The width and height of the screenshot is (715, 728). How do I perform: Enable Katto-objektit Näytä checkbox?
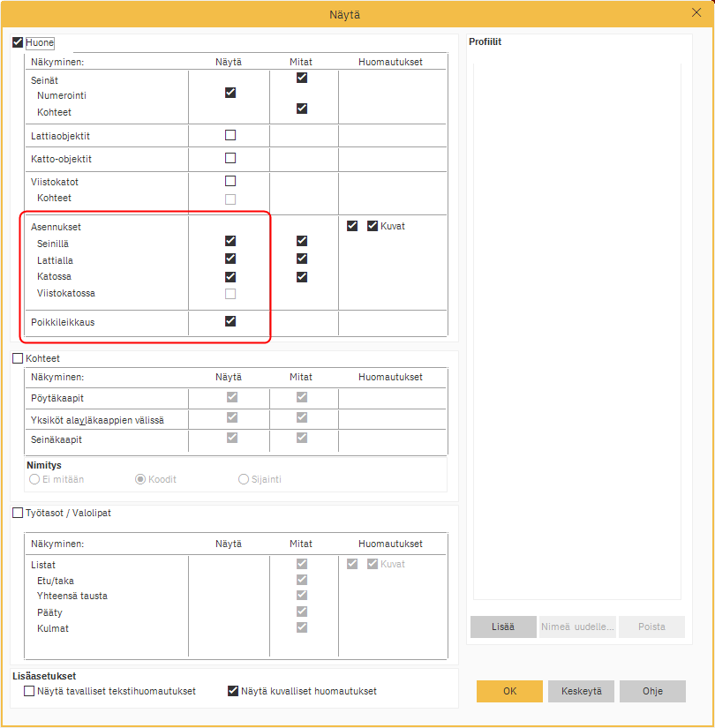click(x=230, y=158)
